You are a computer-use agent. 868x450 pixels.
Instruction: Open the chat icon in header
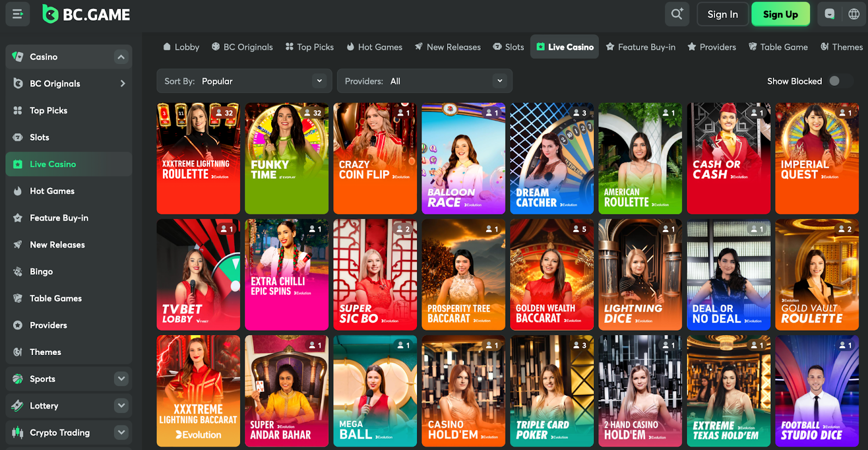[x=829, y=14]
